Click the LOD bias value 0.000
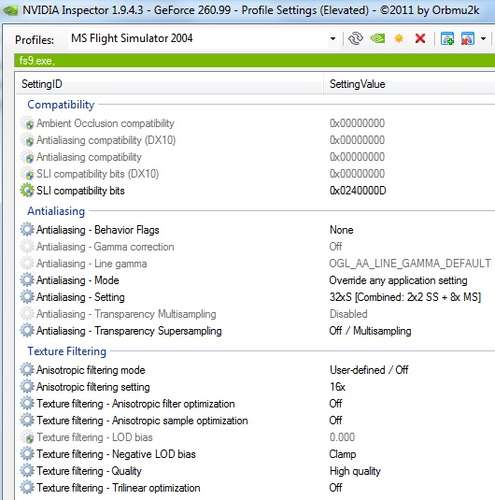 pos(342,437)
